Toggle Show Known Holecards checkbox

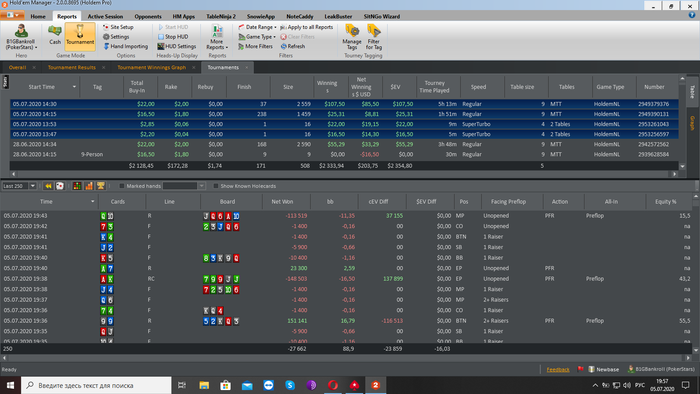click(216, 186)
